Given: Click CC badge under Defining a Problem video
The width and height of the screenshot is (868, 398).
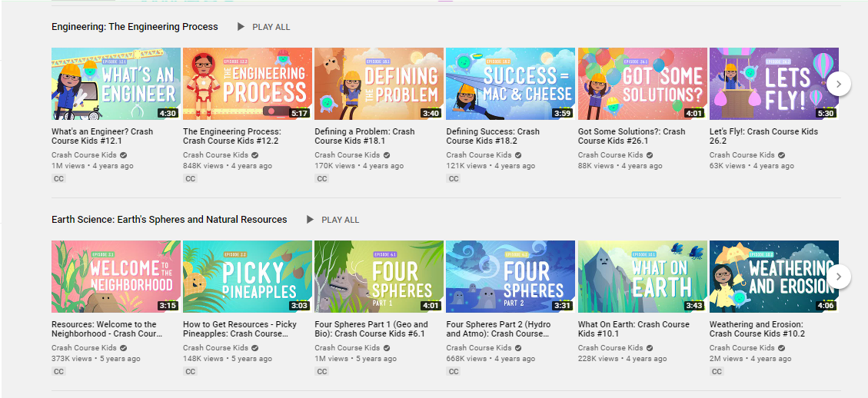Looking at the screenshot, I should click(x=321, y=179).
